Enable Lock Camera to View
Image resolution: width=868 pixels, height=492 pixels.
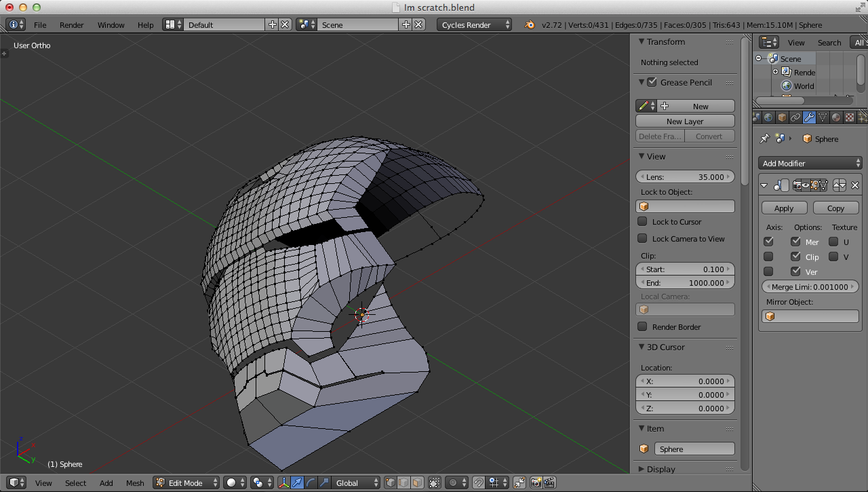click(x=642, y=238)
